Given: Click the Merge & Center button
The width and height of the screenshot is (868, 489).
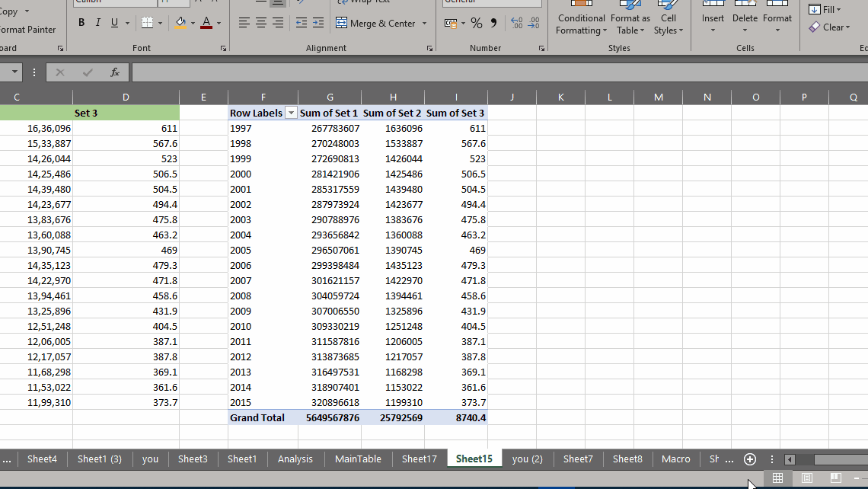Looking at the screenshot, I should point(376,24).
